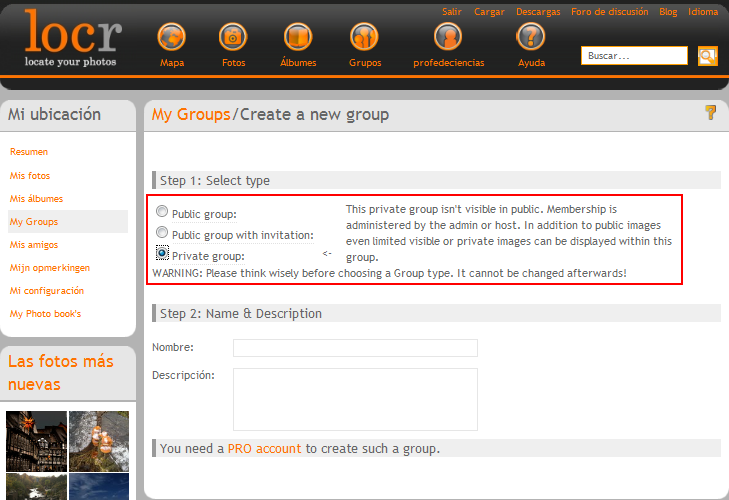Click the Step 1: Select type heading
Viewport: 729px width, 500px height.
[215, 180]
